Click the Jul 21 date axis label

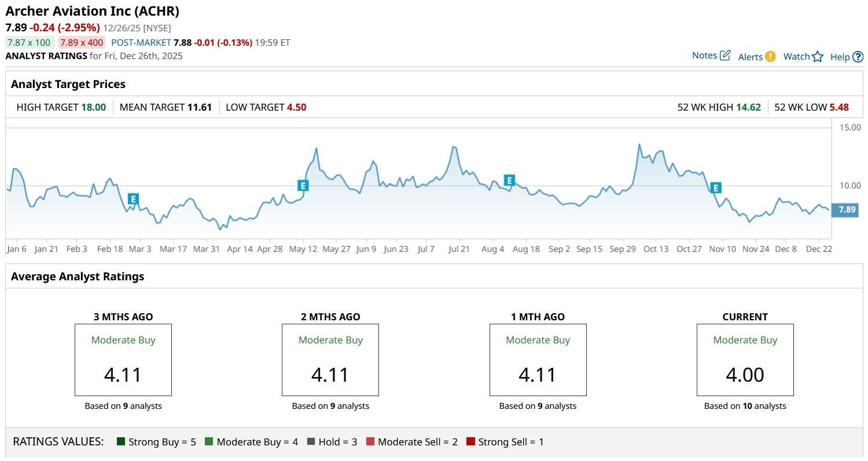(459, 249)
